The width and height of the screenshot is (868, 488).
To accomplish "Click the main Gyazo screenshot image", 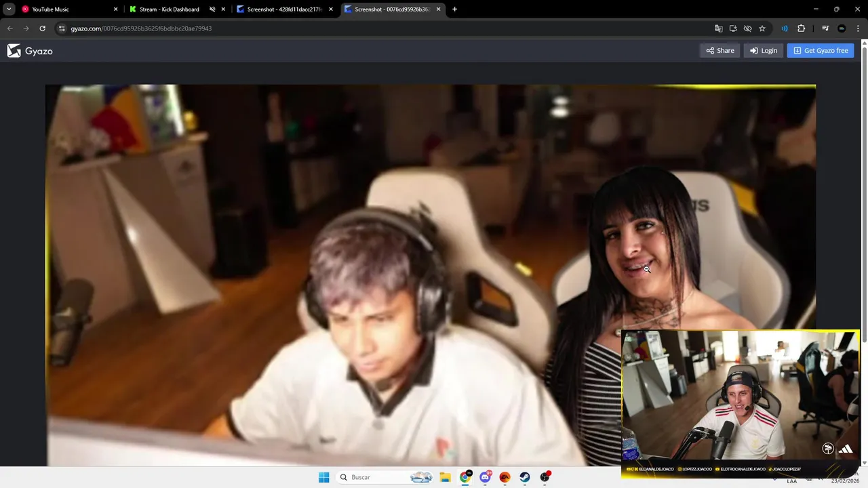I will point(431,275).
